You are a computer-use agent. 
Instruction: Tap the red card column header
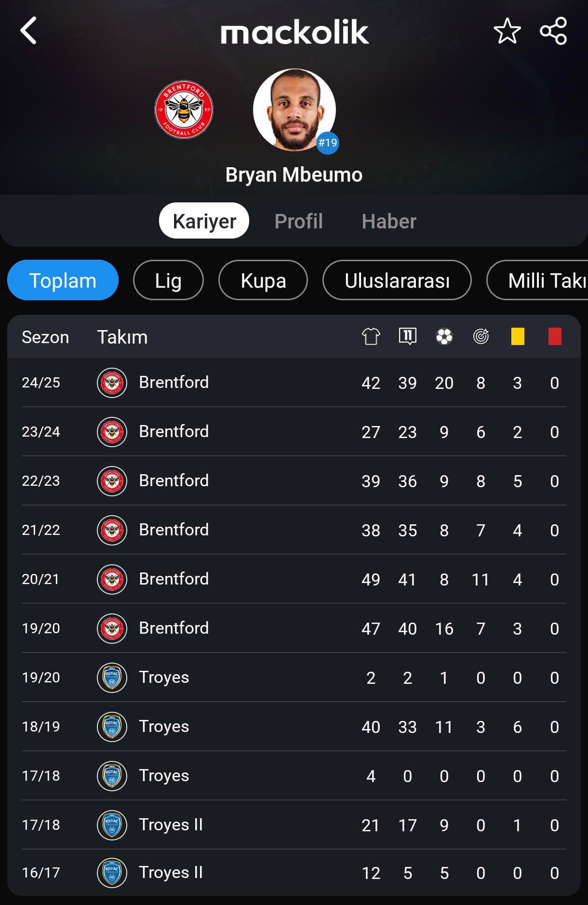(x=555, y=336)
